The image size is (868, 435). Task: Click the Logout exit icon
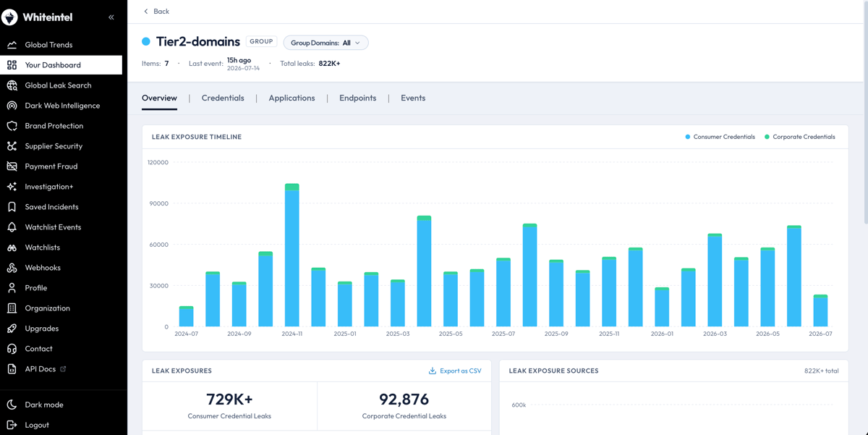12,425
